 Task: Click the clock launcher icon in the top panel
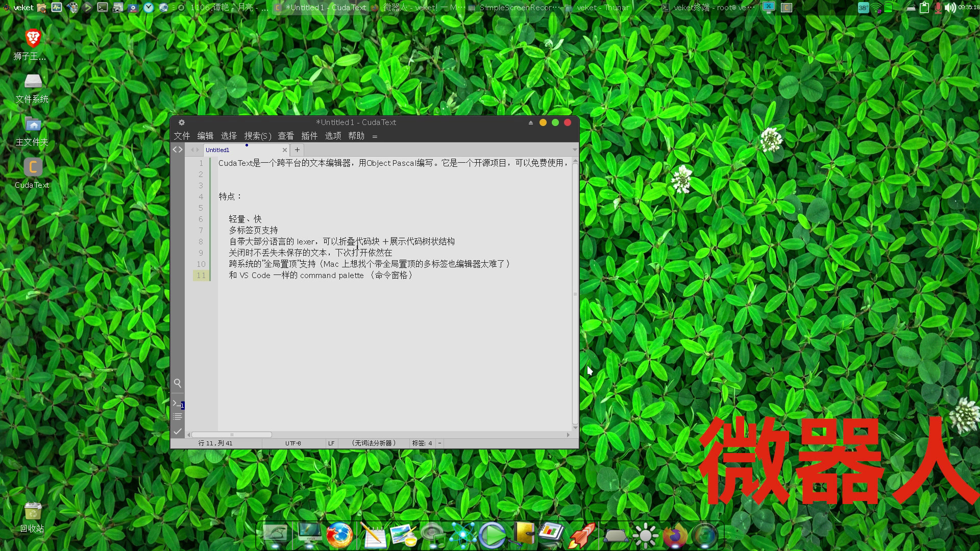pyautogui.click(x=149, y=7)
